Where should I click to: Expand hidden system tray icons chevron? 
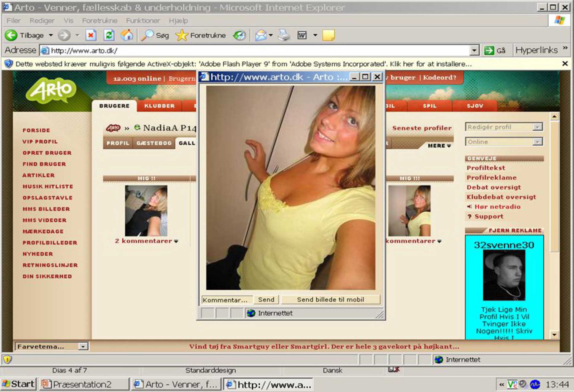tap(501, 385)
